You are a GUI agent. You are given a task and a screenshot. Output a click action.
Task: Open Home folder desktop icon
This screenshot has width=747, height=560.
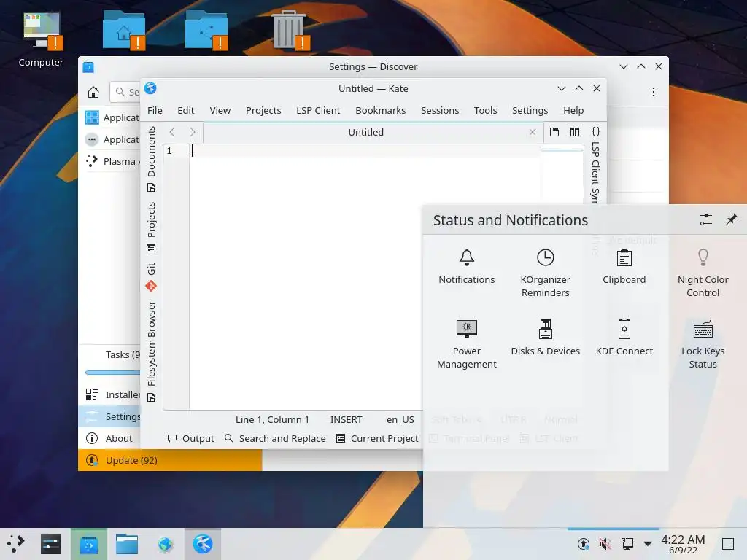tap(124, 30)
